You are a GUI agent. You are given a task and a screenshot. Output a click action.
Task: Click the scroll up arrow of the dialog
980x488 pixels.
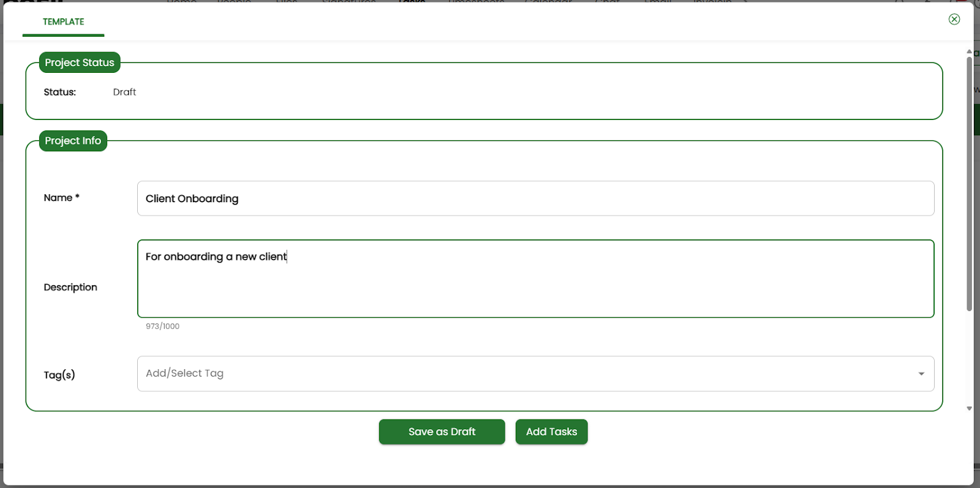click(969, 51)
